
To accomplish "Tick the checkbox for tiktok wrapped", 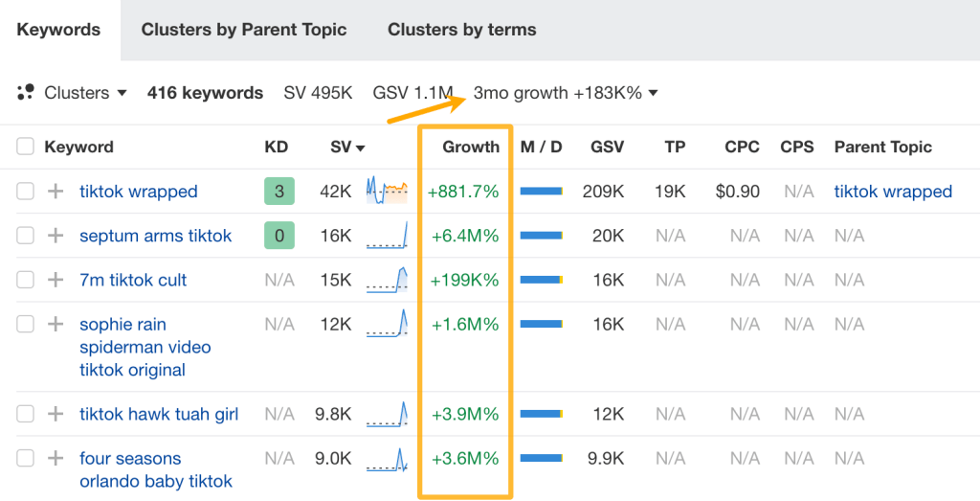I will click(25, 192).
